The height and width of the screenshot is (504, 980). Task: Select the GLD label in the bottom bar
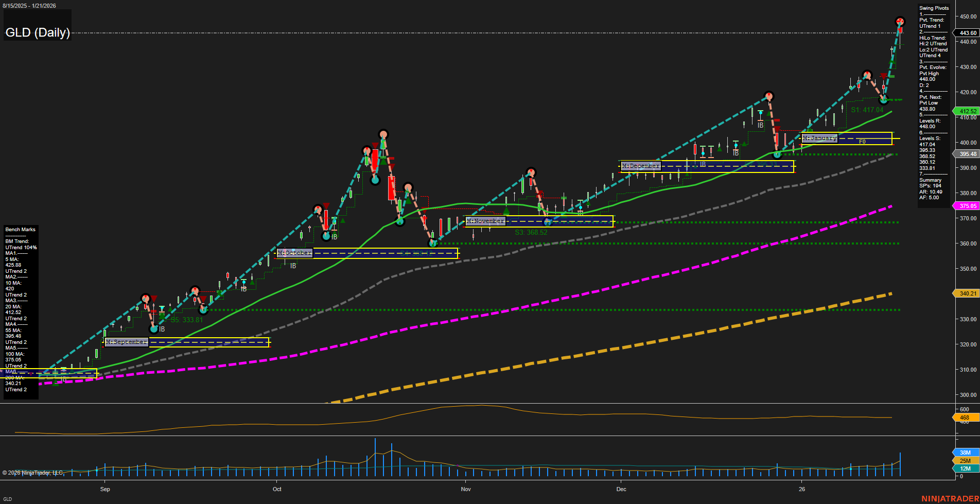coord(7,499)
